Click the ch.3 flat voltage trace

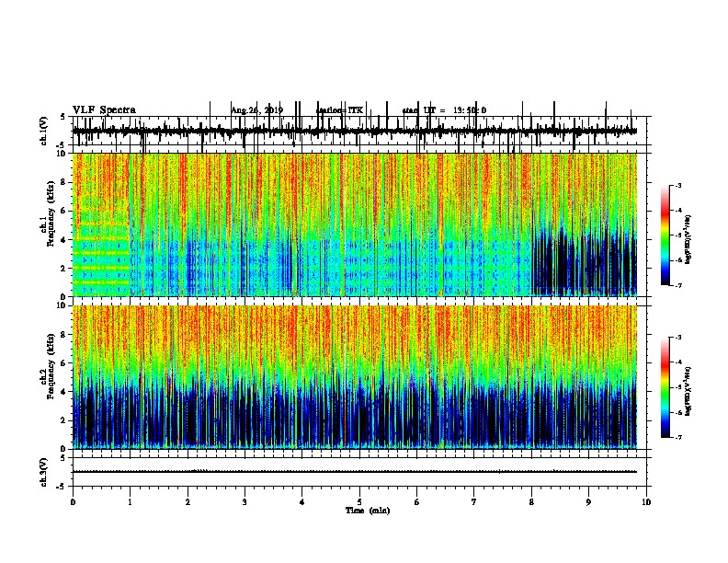[355, 472]
